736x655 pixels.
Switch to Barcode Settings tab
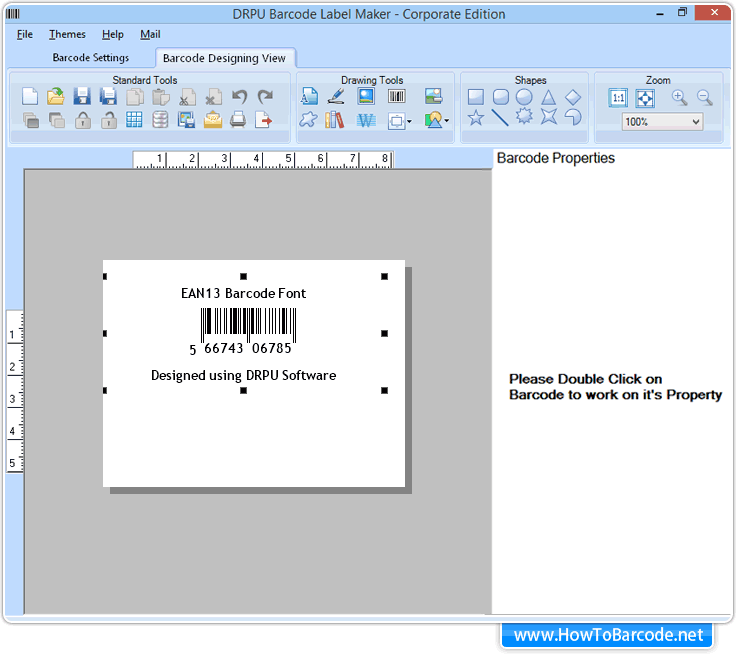tap(91, 58)
